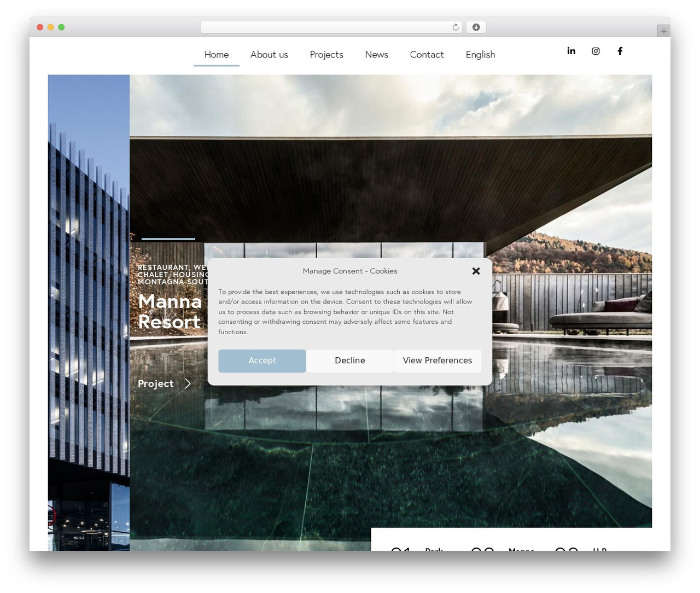The image size is (700, 593).
Task: Open View Preferences for cookies
Action: tap(437, 361)
